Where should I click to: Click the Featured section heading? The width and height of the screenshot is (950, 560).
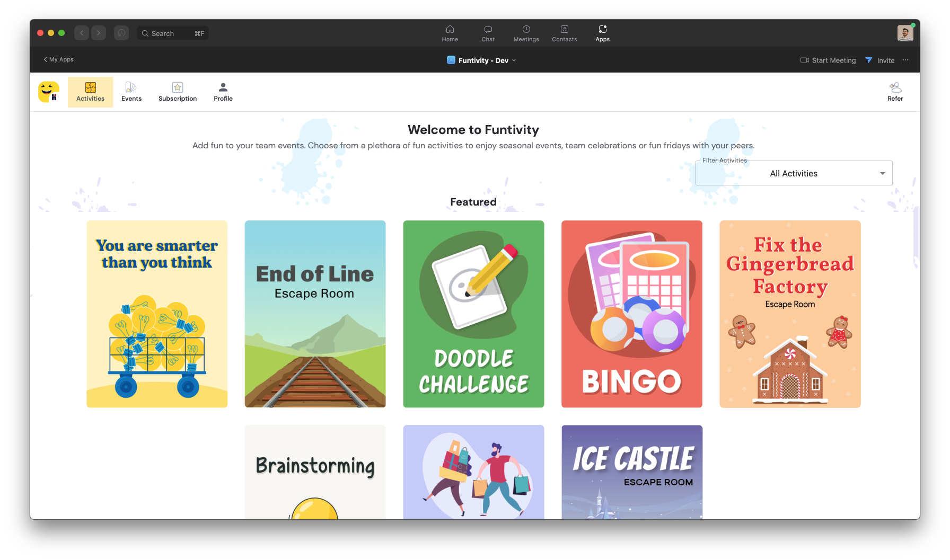pyautogui.click(x=473, y=202)
